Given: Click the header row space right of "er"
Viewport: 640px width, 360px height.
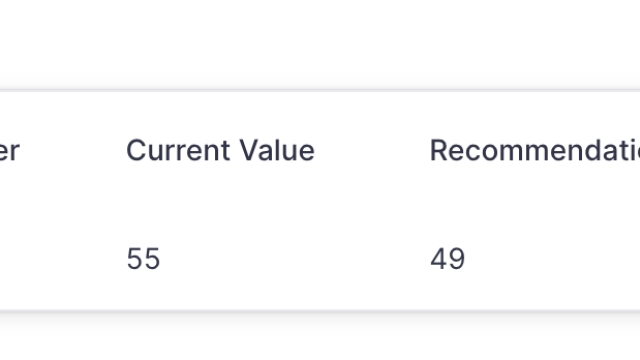Looking at the screenshot, I should pos(73,150).
